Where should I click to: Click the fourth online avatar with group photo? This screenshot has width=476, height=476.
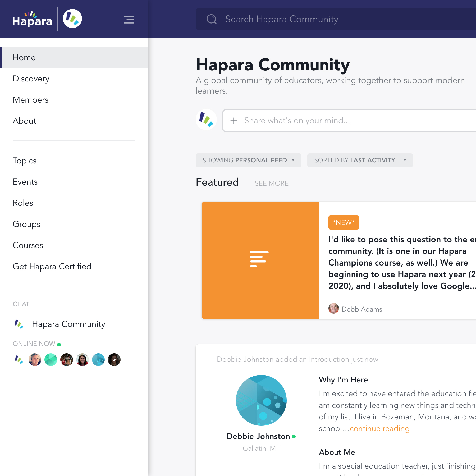[67, 360]
